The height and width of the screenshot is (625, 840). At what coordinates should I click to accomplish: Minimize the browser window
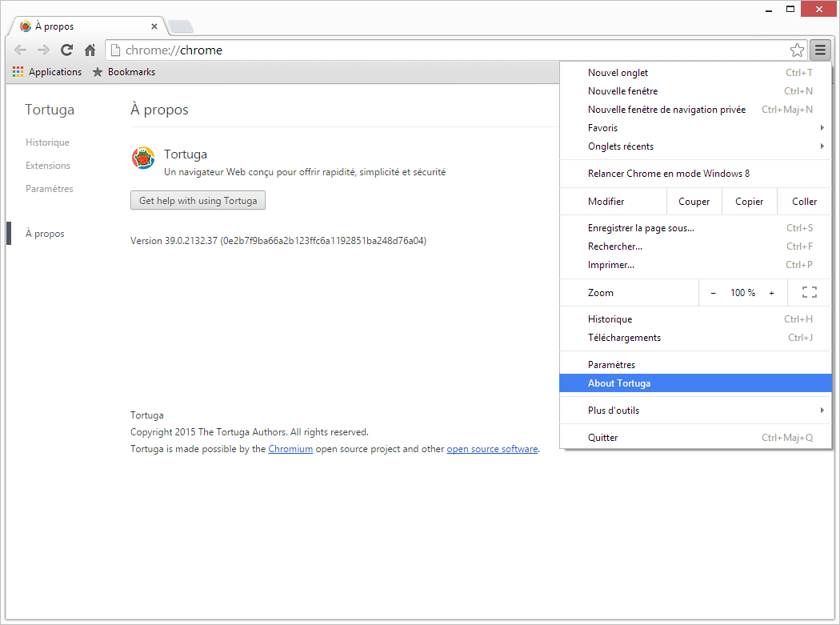click(x=769, y=10)
